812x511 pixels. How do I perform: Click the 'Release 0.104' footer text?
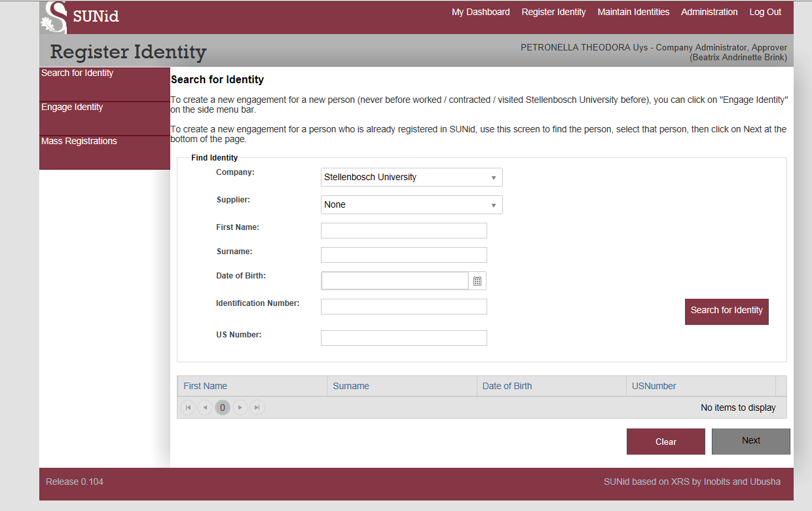pyautogui.click(x=75, y=482)
